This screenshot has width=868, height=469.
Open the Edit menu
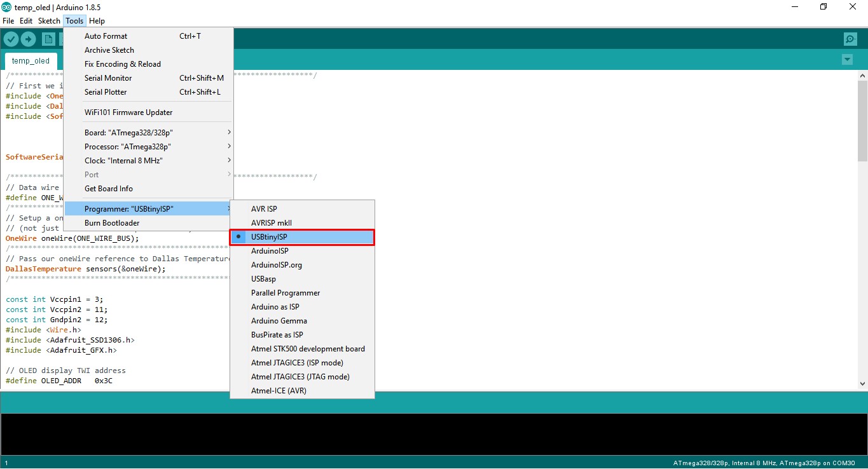26,21
